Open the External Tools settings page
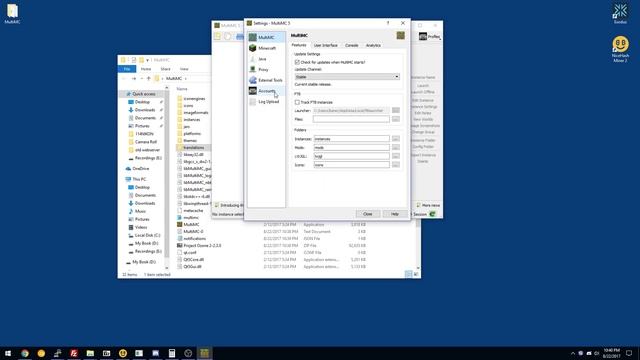640x360 pixels. (x=266, y=80)
